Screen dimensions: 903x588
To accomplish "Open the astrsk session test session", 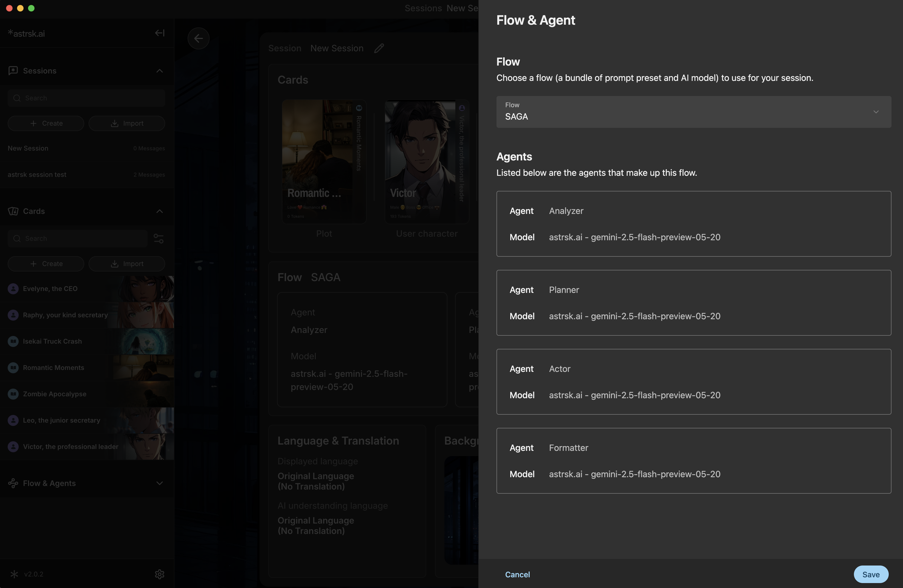I will (86, 174).
